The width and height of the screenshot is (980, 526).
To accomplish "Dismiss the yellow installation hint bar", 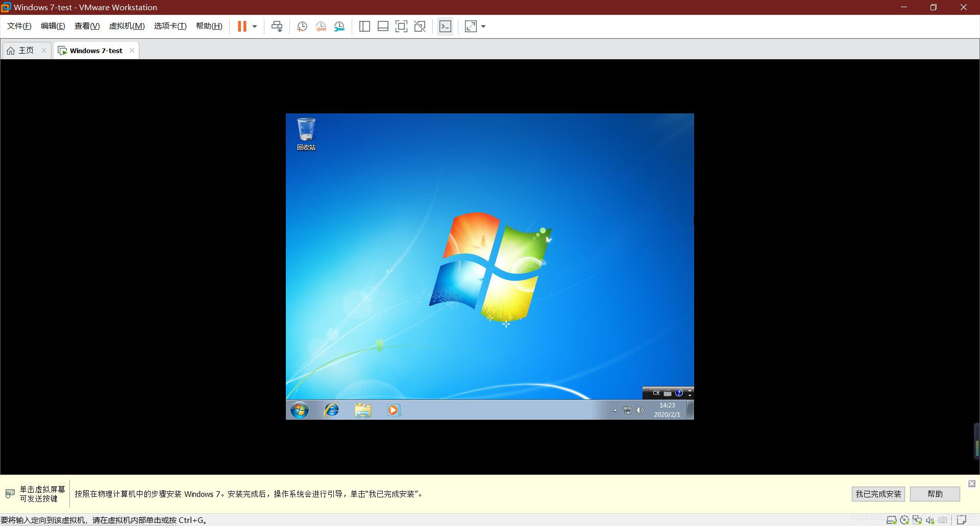I will click(972, 483).
